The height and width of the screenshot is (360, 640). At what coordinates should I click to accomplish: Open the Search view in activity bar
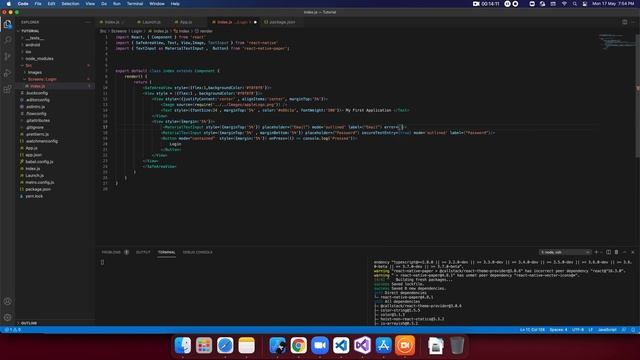coord(7,40)
